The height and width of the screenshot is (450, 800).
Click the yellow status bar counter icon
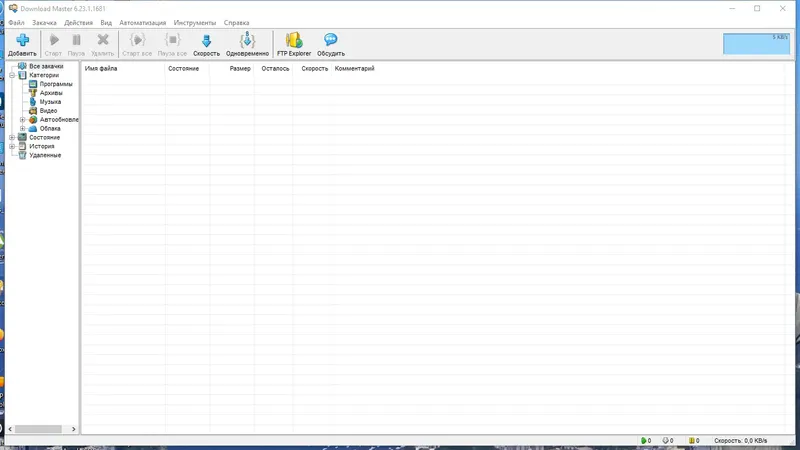691,440
